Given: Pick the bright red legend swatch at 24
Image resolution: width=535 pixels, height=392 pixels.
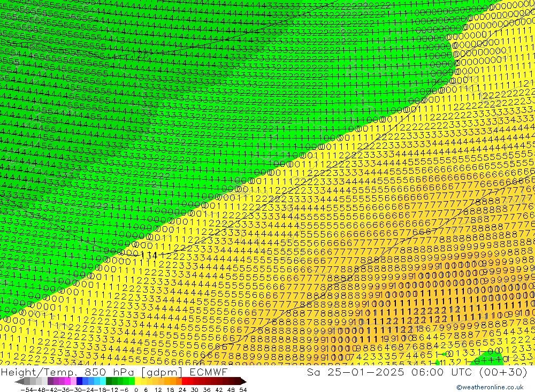Looking at the screenshot, I should coord(185,381).
